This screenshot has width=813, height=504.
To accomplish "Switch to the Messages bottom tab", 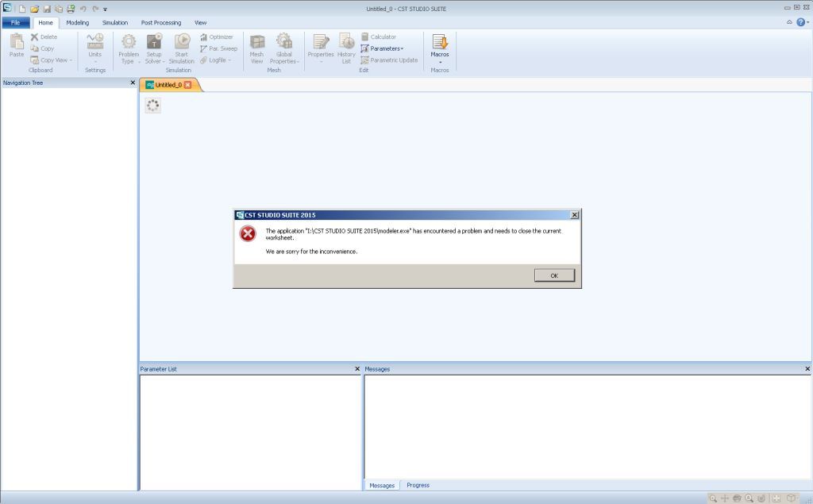I will [382, 485].
